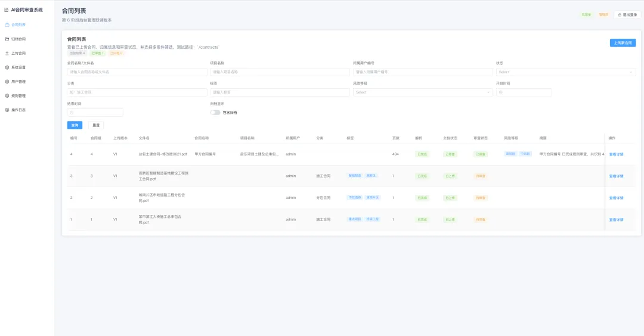This screenshot has height=336, width=644.
Task: Click the clock icon in 开始时间 field
Action: [501, 92]
